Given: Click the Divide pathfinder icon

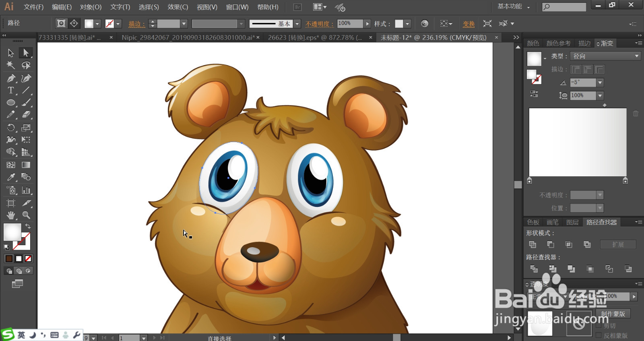Looking at the screenshot, I should [x=534, y=269].
